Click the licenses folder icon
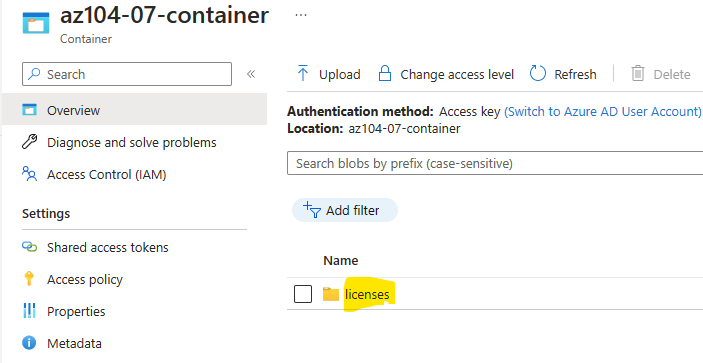 [x=331, y=294]
